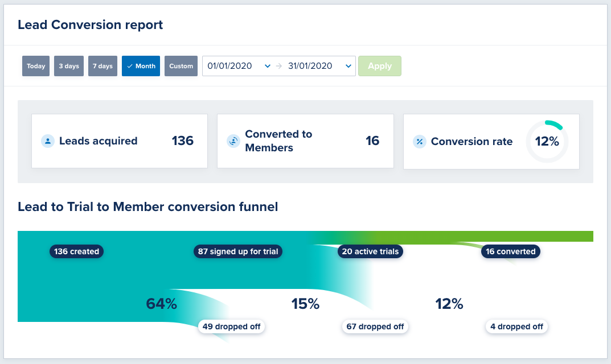Viewport: 611px width, 364px height.
Task: Select the 7 days range filter
Action: 102,66
